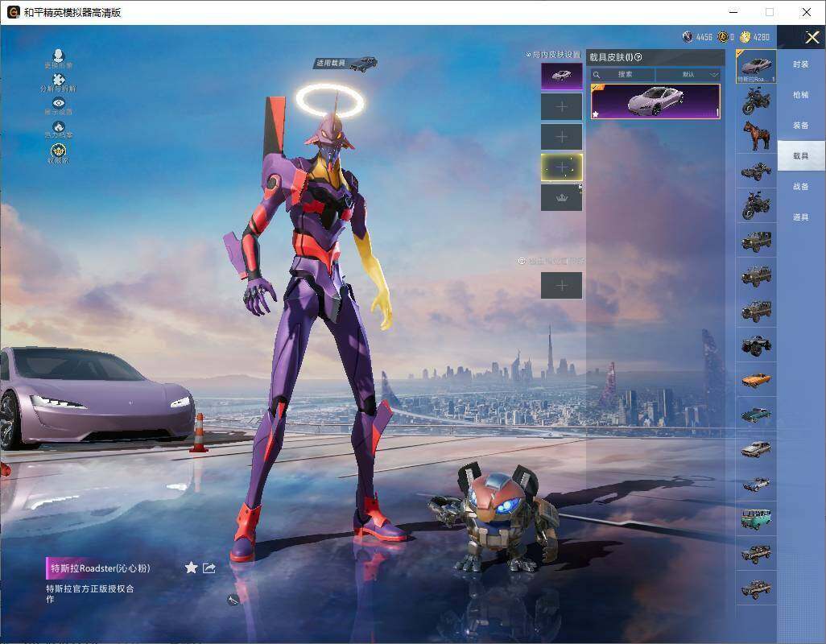Screen dimensions: 826x644
Task: Select the silver sedan thumbnail
Action: point(756,449)
